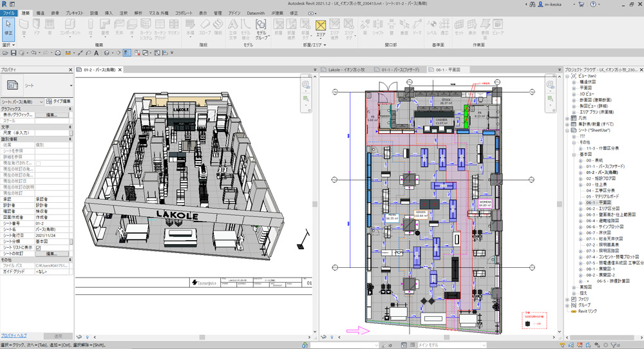Collapse the 基本図 node in project browser

(x=574, y=155)
